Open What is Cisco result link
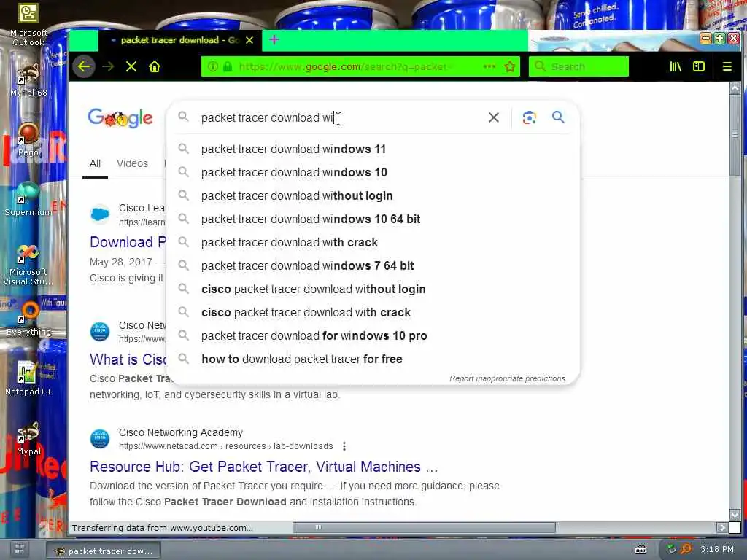The height and width of the screenshot is (560, 747). coord(128,359)
